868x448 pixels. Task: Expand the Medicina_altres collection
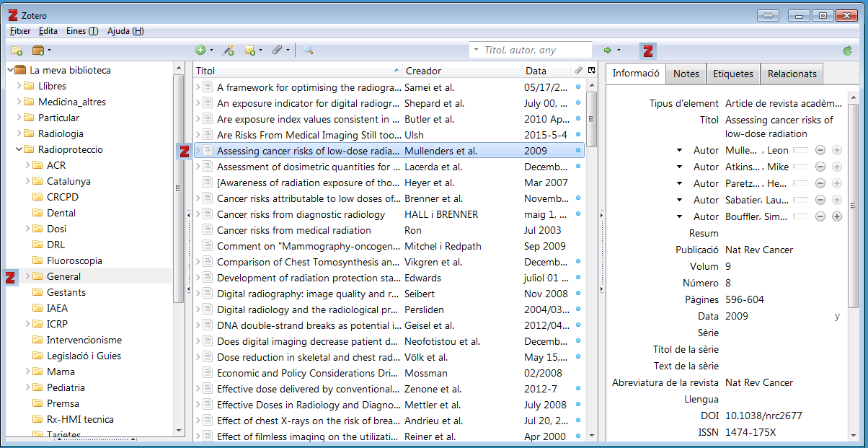click(x=19, y=102)
